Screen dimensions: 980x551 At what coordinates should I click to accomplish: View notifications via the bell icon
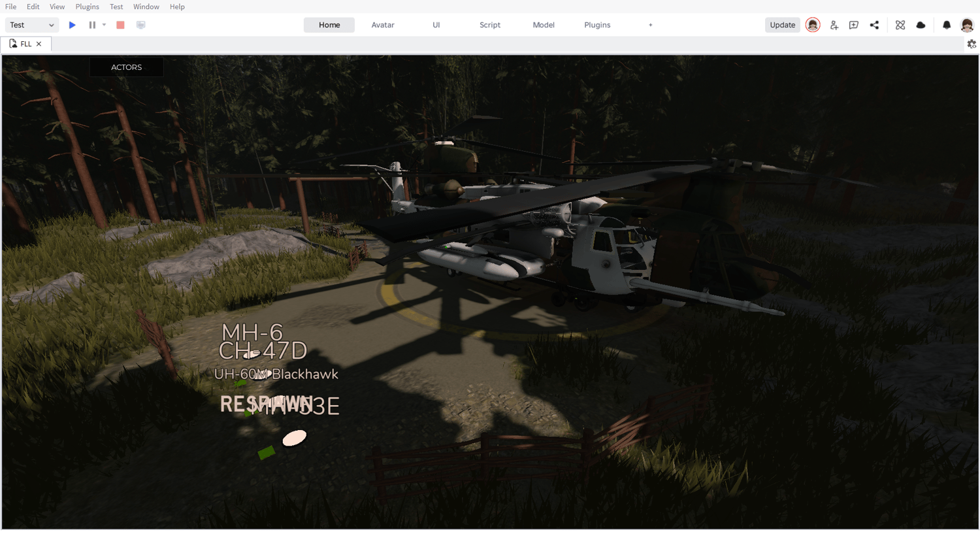pos(947,25)
